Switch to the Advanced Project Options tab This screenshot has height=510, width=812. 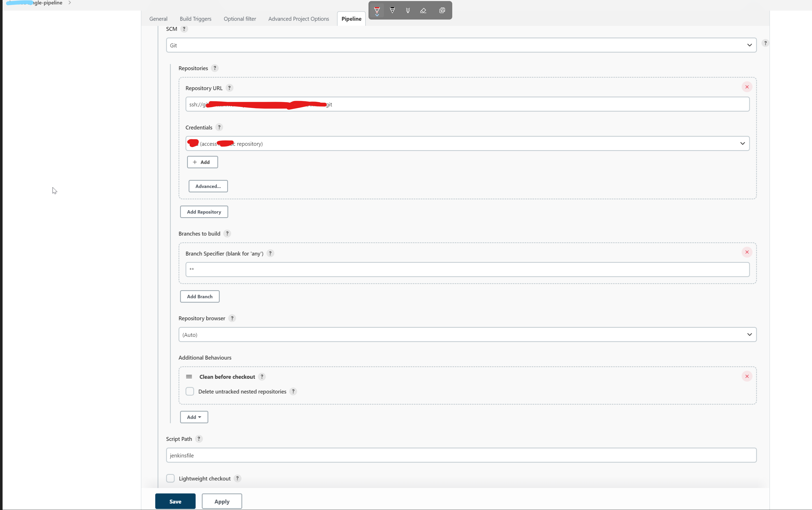pos(298,19)
